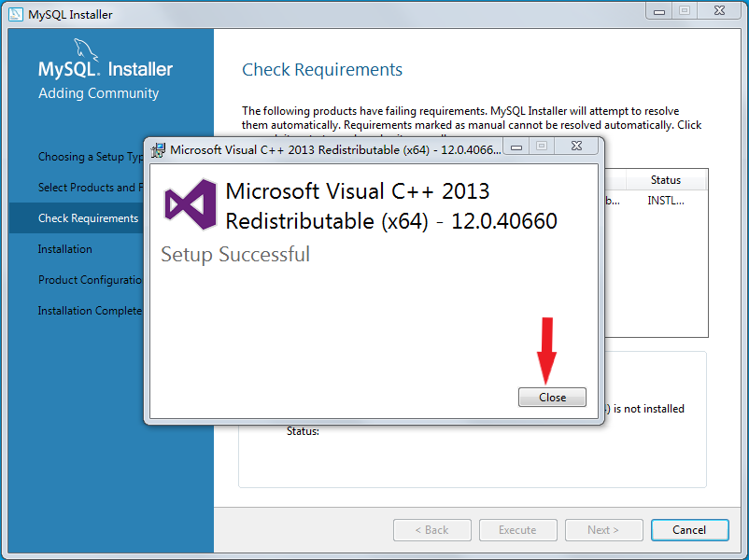
Task: Maximize the MySQL Installer window
Action: (x=685, y=11)
